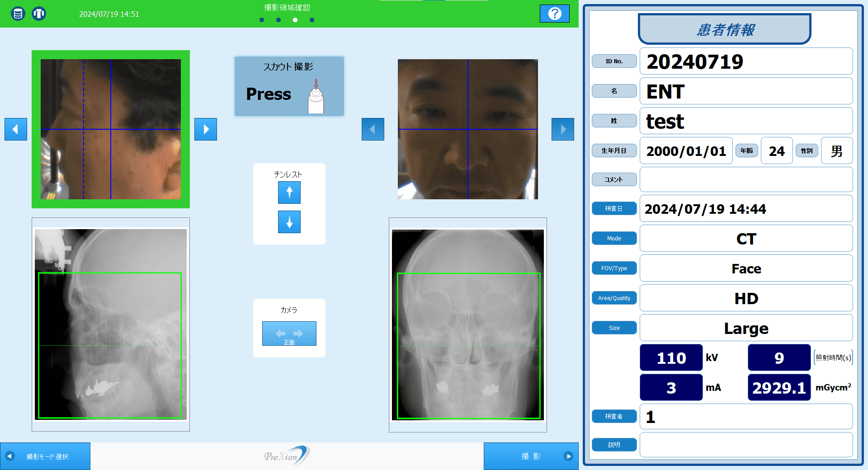Viewport: 868px width, 470px height.
Task: Go back to 撮影モード選択
Action: coord(45,456)
